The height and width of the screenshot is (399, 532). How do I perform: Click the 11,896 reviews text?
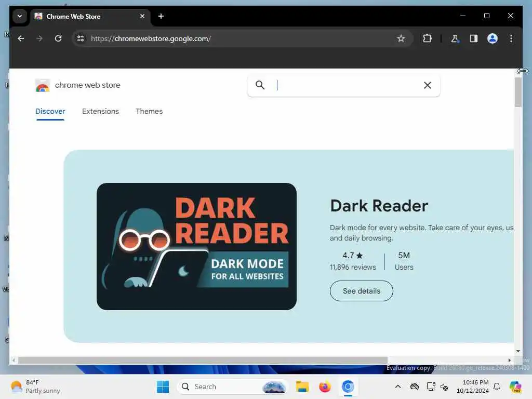pos(353,267)
